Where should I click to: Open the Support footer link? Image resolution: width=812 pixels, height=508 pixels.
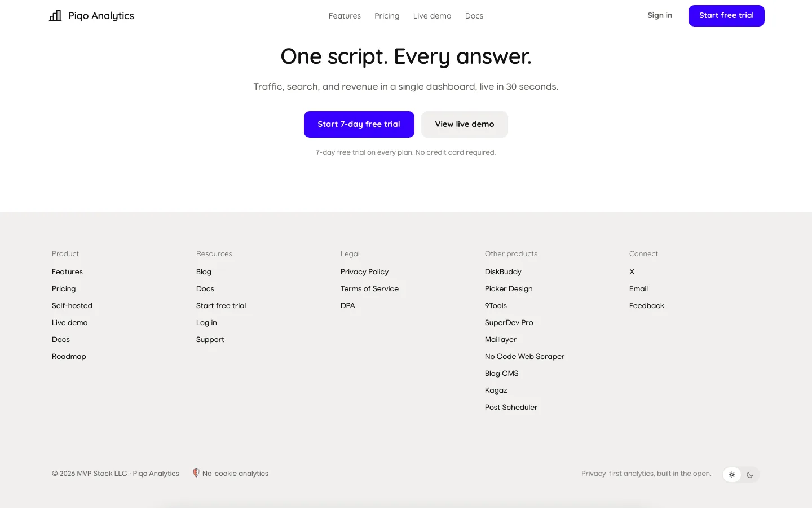coord(210,339)
